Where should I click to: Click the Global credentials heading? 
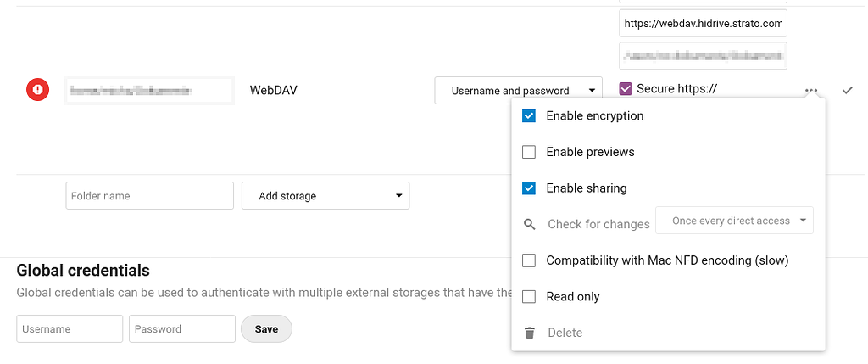[83, 271]
